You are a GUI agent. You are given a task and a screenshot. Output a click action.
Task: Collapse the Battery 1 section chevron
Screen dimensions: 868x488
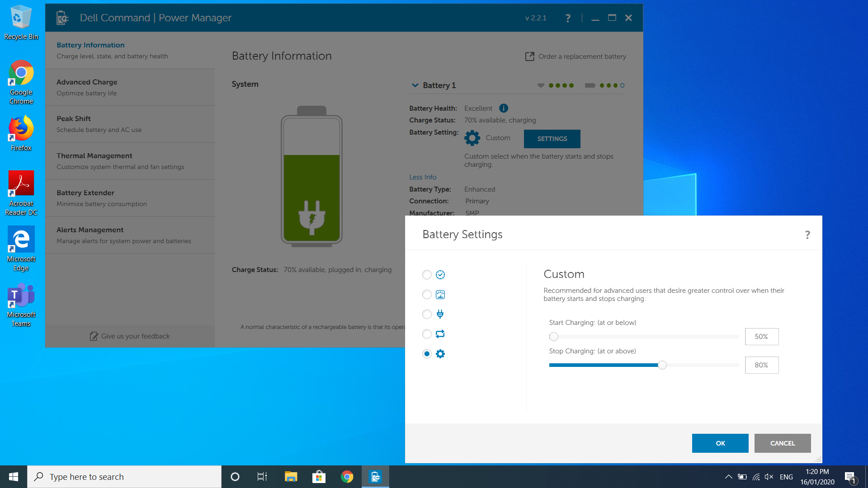click(x=415, y=85)
